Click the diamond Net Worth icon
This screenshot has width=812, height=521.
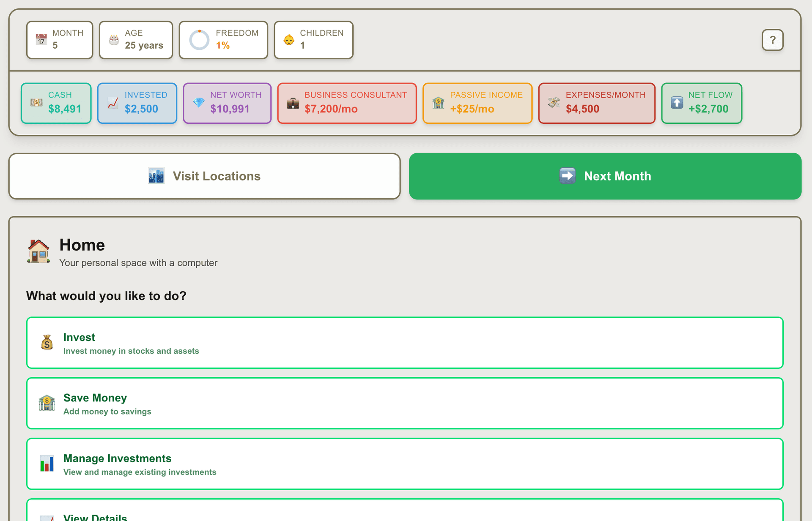coord(198,103)
